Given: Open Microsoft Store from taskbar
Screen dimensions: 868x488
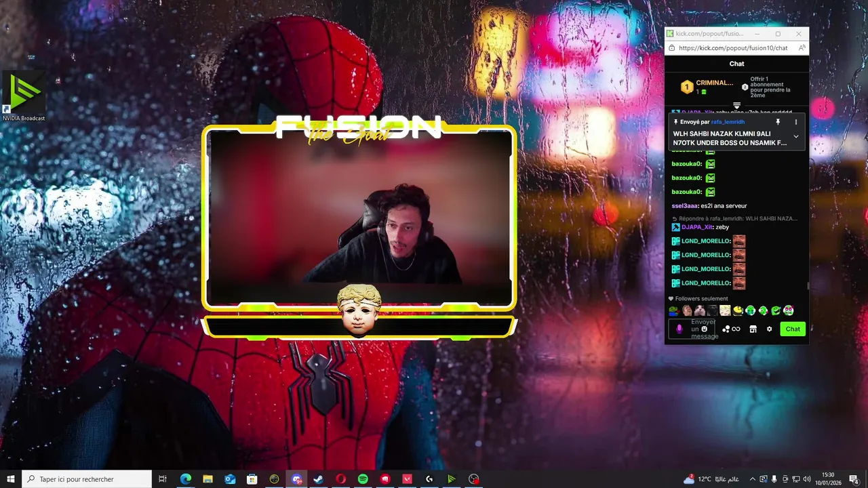Looking at the screenshot, I should (x=252, y=479).
